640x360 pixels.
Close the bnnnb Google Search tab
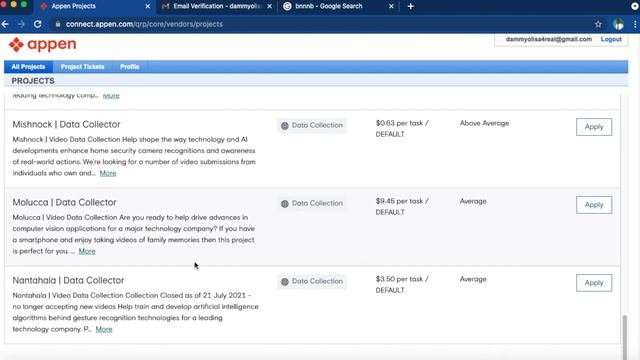(391, 6)
